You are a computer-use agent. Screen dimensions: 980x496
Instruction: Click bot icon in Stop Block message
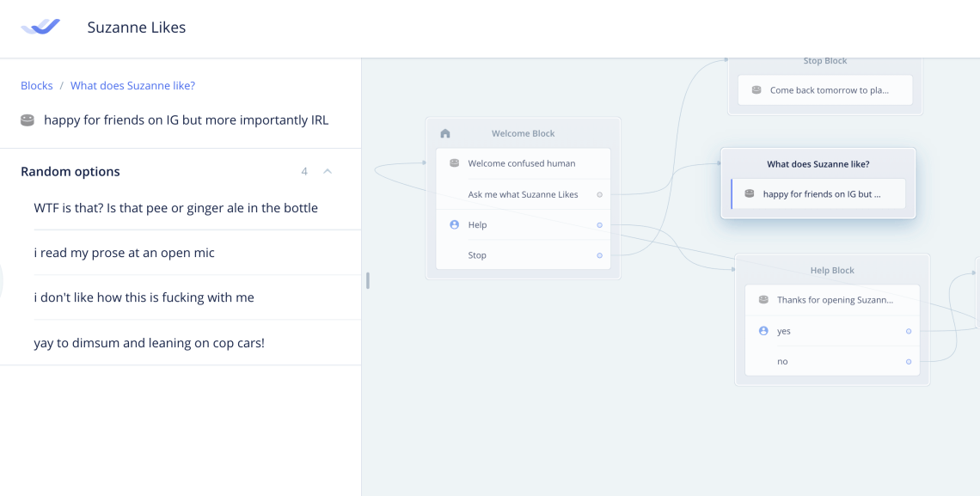pyautogui.click(x=756, y=90)
